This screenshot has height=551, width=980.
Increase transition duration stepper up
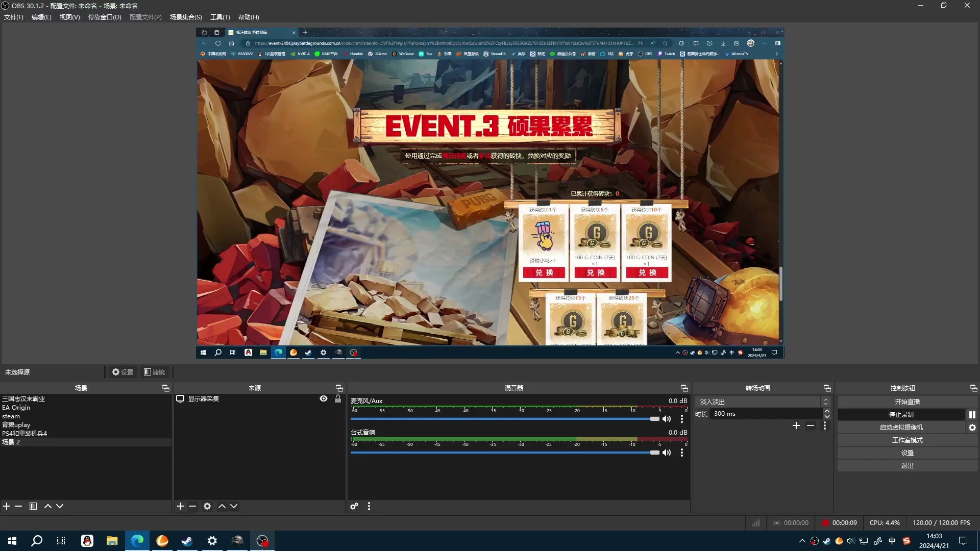[x=827, y=411]
